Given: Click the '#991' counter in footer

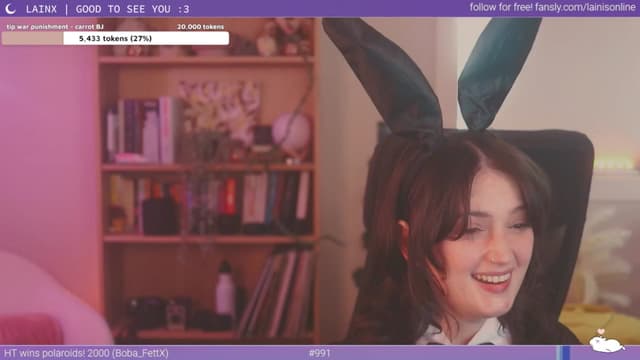Looking at the screenshot, I should click(320, 353).
